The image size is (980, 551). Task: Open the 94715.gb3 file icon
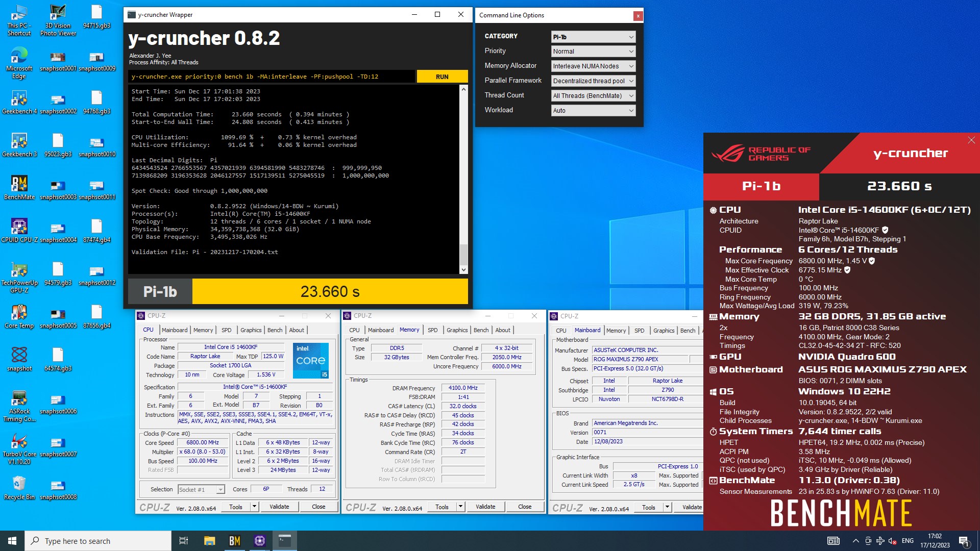96,17
